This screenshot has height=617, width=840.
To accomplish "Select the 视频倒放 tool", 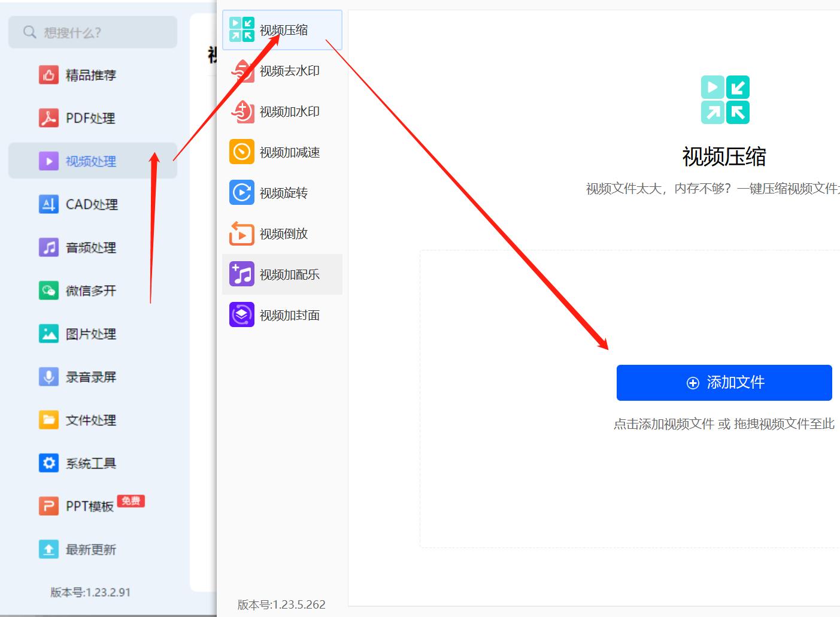I will (281, 234).
